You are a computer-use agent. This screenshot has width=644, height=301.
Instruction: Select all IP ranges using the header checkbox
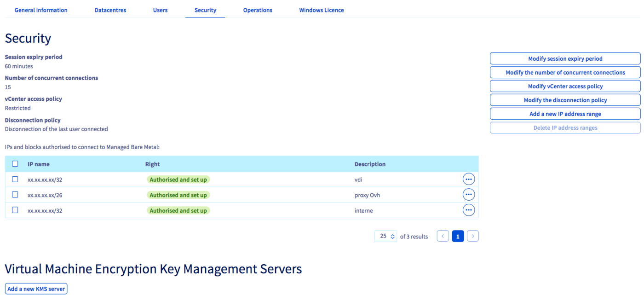coord(15,163)
